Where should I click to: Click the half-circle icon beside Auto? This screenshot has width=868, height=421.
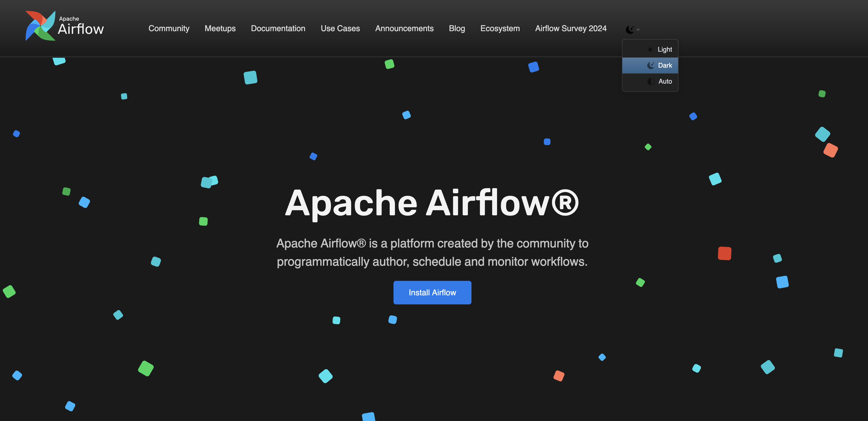pyautogui.click(x=651, y=82)
